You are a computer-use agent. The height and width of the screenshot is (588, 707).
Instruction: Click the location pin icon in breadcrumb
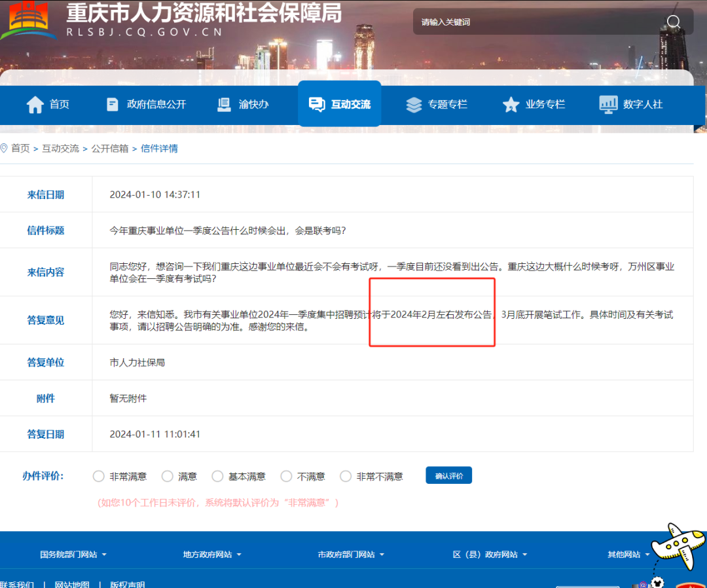click(x=4, y=149)
